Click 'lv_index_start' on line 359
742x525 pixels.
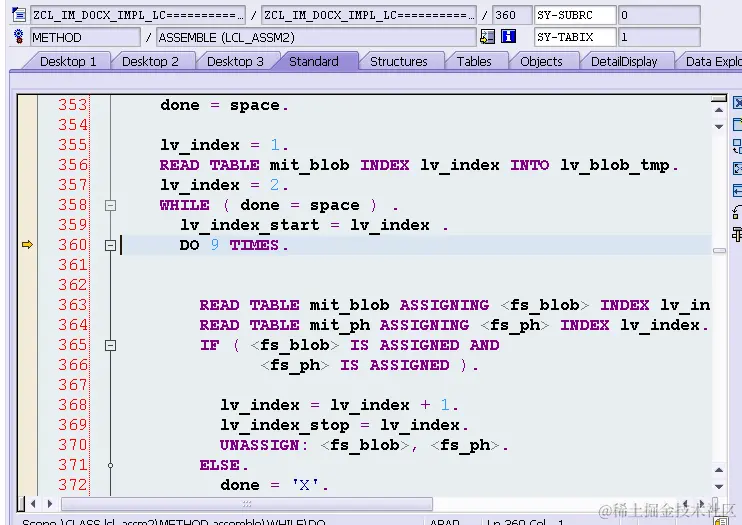pos(250,225)
